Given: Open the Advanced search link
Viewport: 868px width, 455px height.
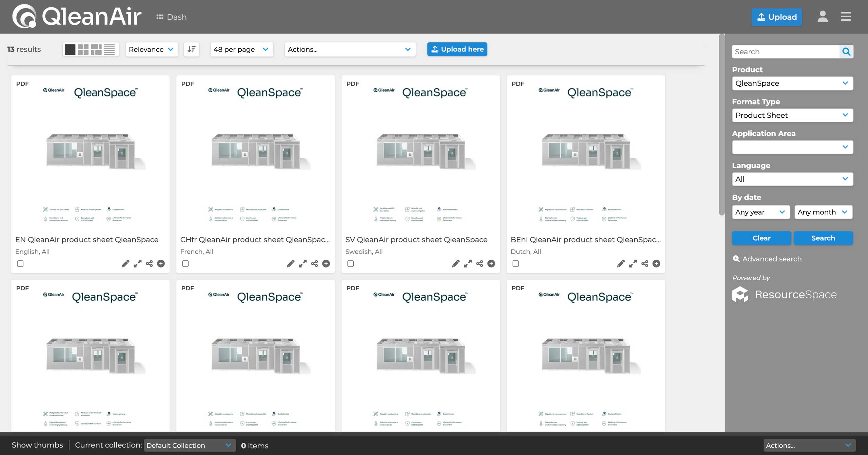Looking at the screenshot, I should point(767,259).
